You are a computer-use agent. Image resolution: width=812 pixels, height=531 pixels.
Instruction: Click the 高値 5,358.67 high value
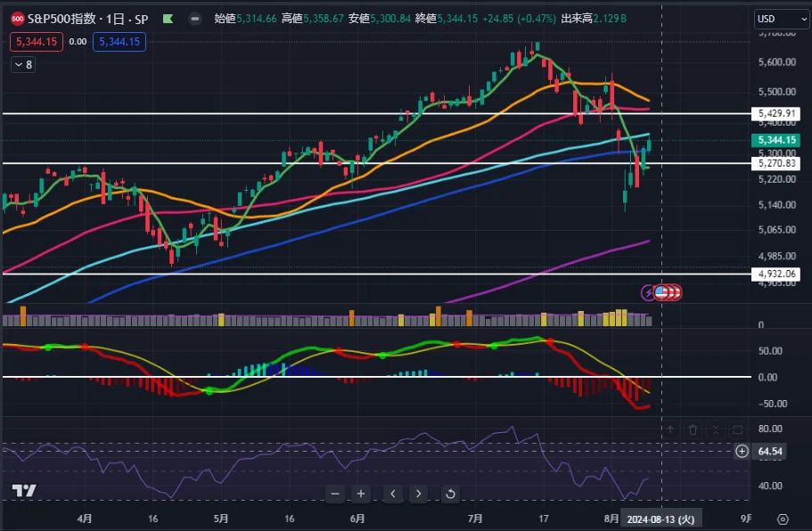click(x=312, y=19)
